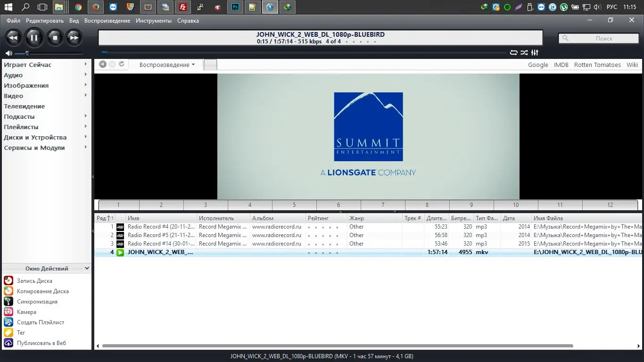644x362 pixels.
Task: Go back with the navigation arrow
Action: [103, 65]
